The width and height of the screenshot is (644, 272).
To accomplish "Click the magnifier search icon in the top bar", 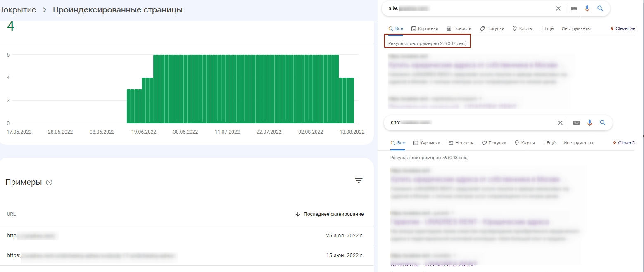I will point(601,8).
